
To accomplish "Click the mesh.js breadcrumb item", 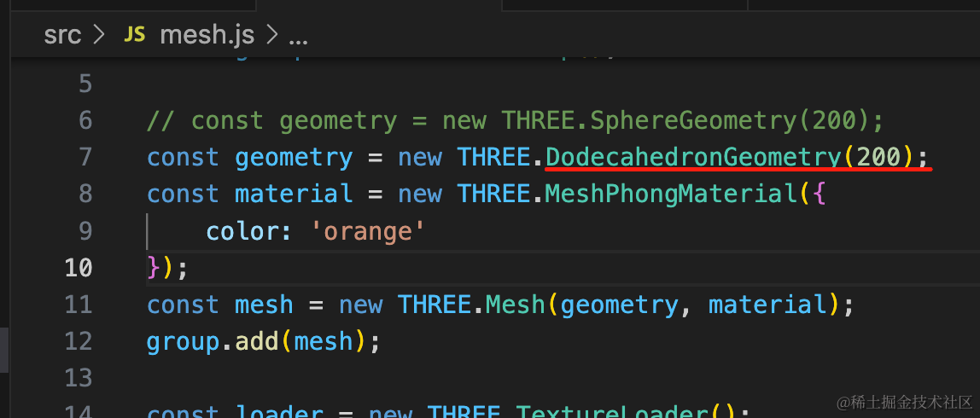I will pyautogui.click(x=207, y=35).
